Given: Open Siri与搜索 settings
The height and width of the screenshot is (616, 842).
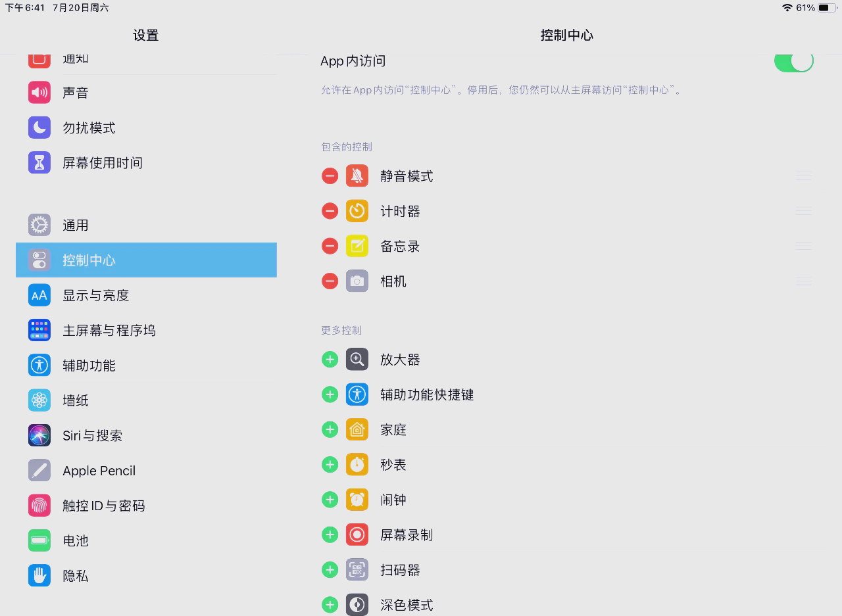Looking at the screenshot, I should [x=92, y=436].
